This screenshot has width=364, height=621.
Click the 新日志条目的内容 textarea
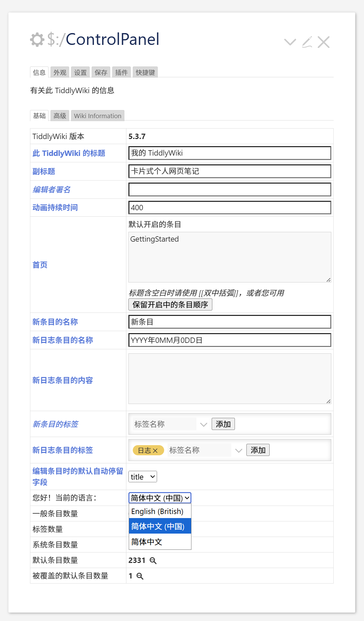(x=230, y=379)
